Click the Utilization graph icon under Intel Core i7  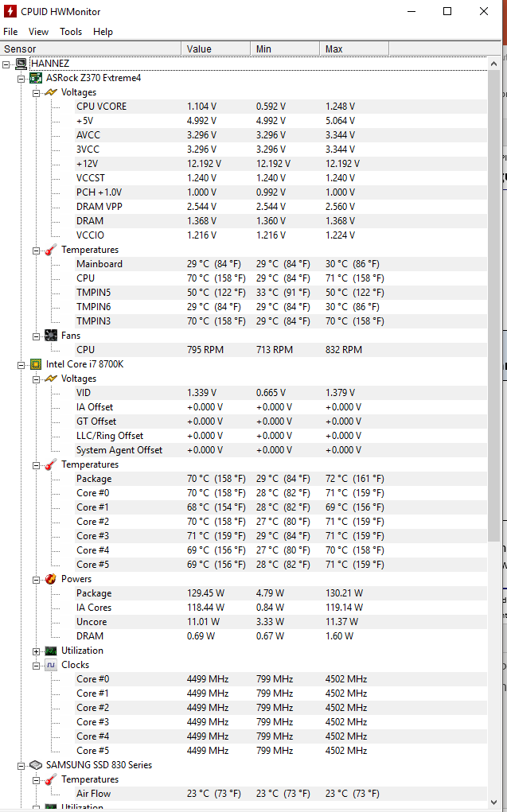50,651
